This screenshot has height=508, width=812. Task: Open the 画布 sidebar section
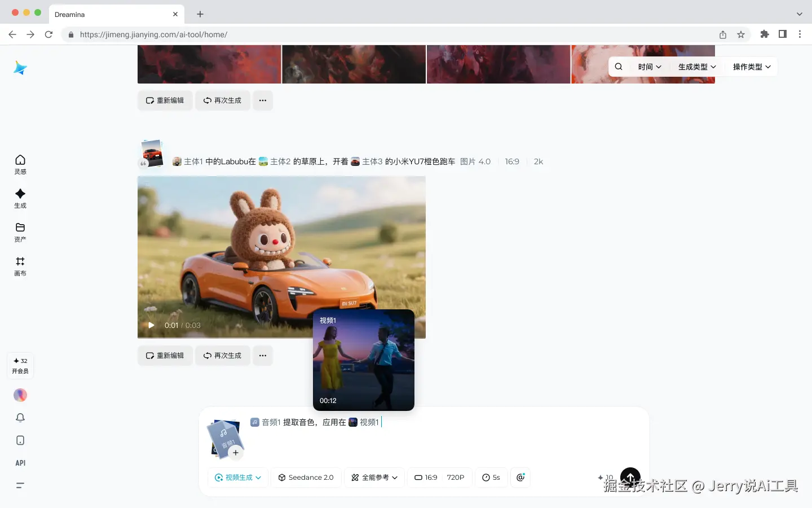click(x=20, y=266)
